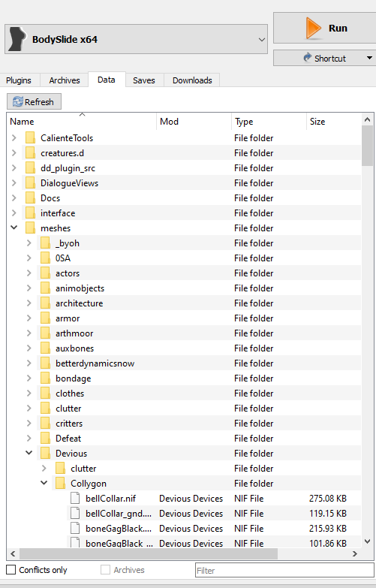This screenshot has width=376, height=588.
Task: Select the clutter folder under meshes
Action: click(x=68, y=409)
